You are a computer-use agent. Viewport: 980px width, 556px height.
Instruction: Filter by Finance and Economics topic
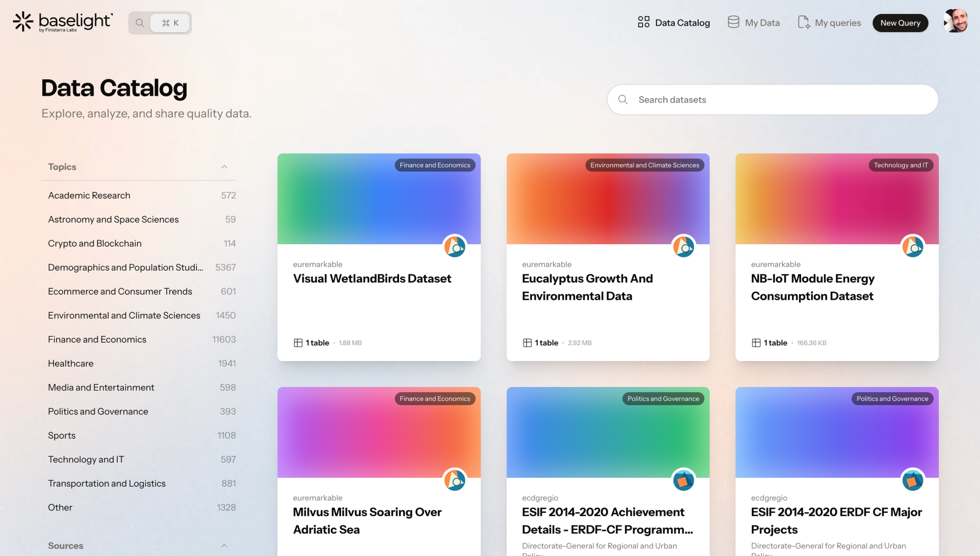97,339
